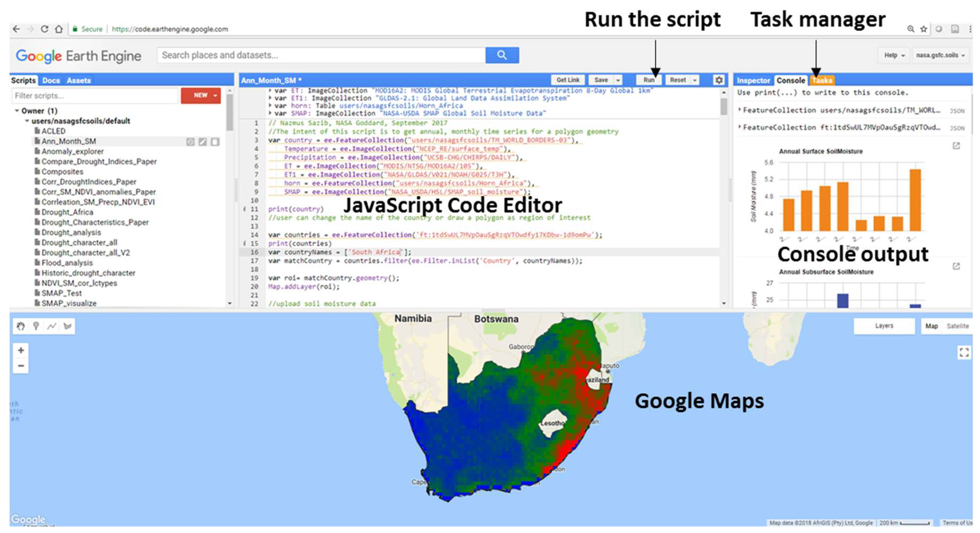This screenshot has height=533, width=980.
Task: Select the draw line tool
Action: pos(52,326)
